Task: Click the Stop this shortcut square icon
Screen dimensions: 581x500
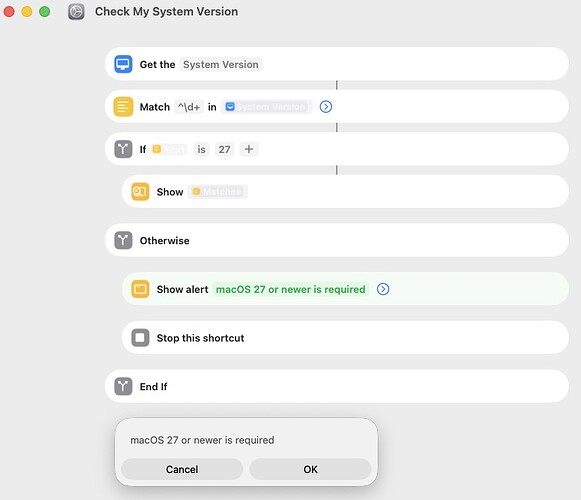Action: coord(140,338)
